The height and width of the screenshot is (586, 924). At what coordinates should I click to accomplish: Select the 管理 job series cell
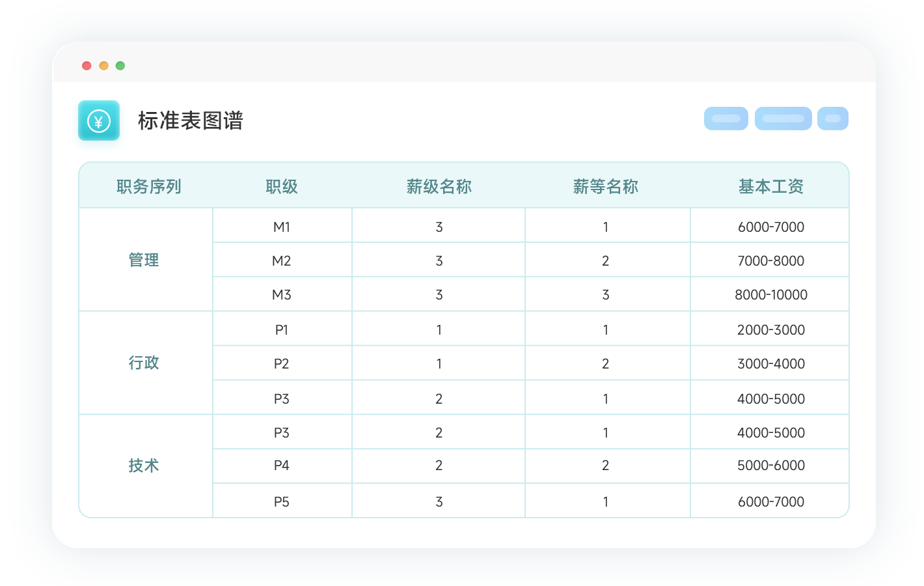point(144,260)
